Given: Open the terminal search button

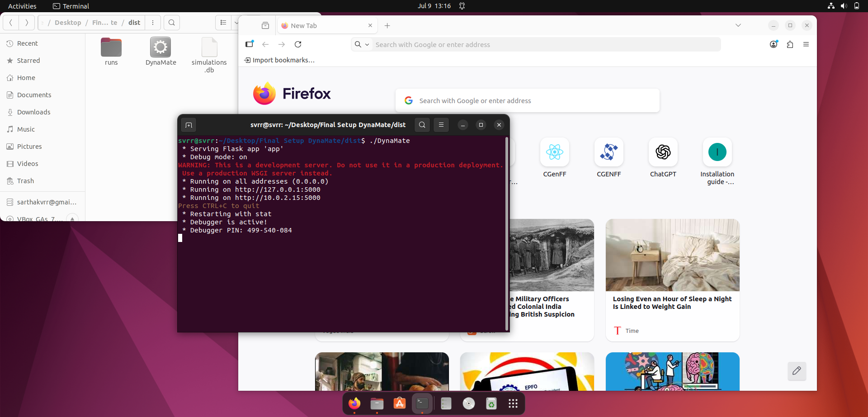Looking at the screenshot, I should coord(422,125).
